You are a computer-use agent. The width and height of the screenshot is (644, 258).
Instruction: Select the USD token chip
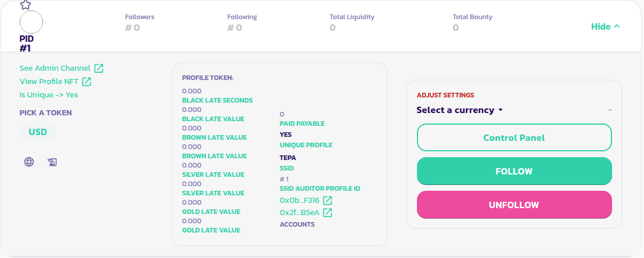coord(38,132)
